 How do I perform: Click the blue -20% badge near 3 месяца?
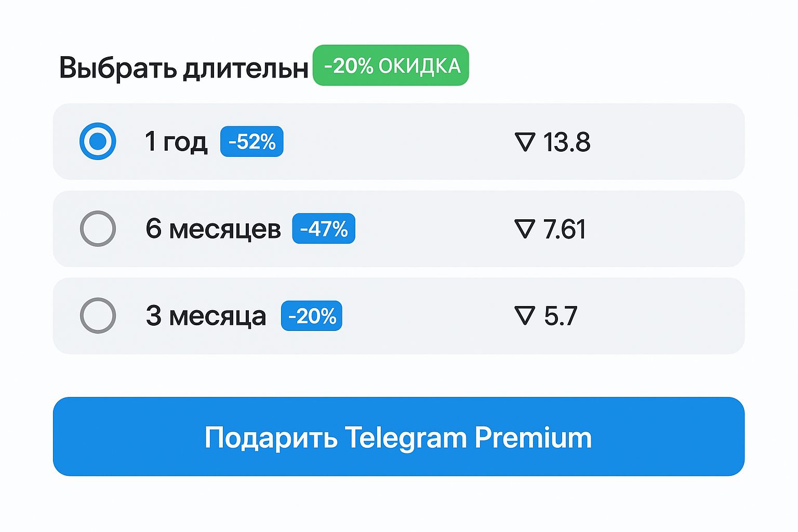point(312,316)
